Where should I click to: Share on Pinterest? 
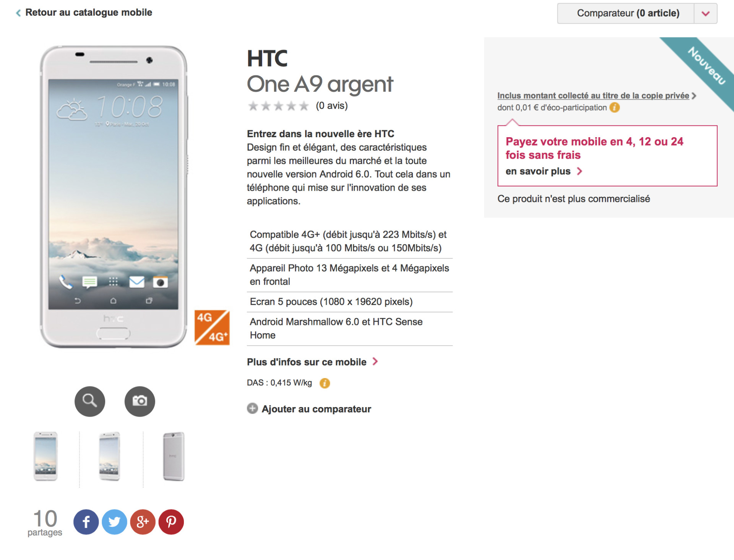(171, 522)
